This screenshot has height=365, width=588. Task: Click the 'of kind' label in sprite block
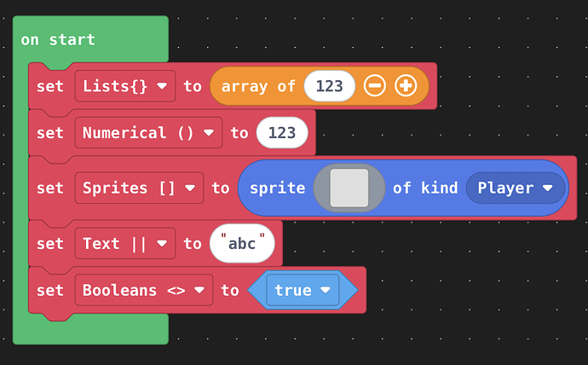[x=425, y=188]
